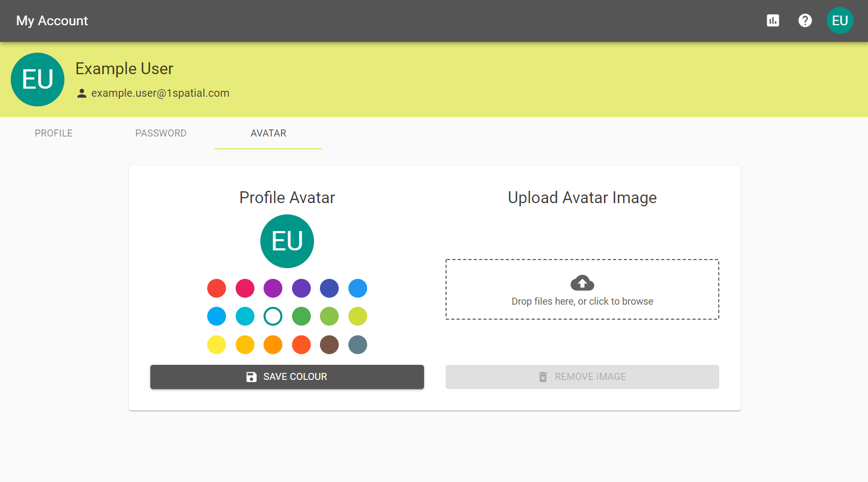The image size is (868, 482).
Task: Pick the deep orange colour swatch
Action: 301,344
